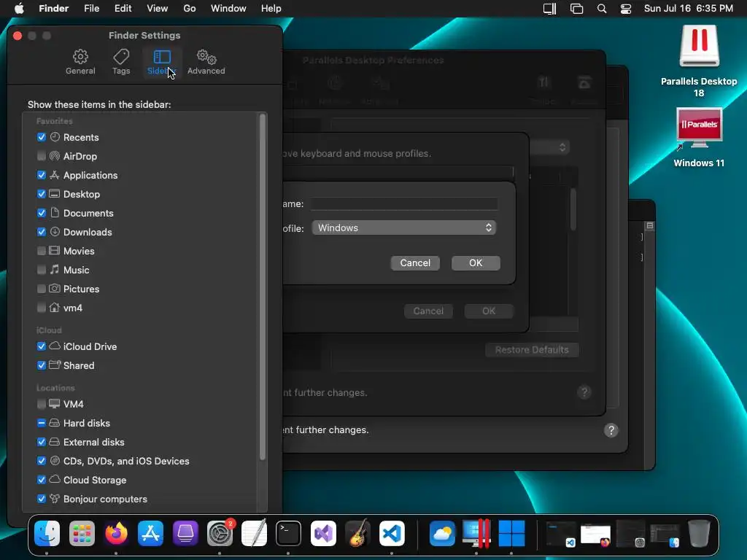Open Launchpad from the Dock

(82, 533)
